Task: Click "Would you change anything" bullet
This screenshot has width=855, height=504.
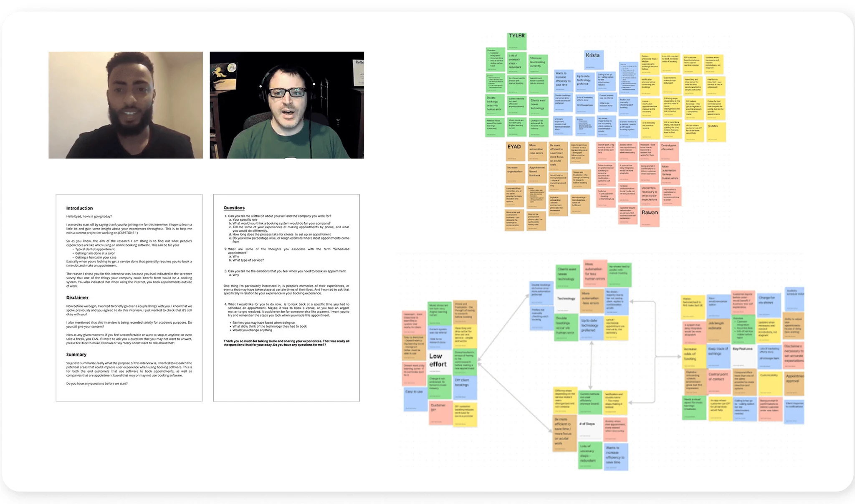Action: tap(252, 330)
